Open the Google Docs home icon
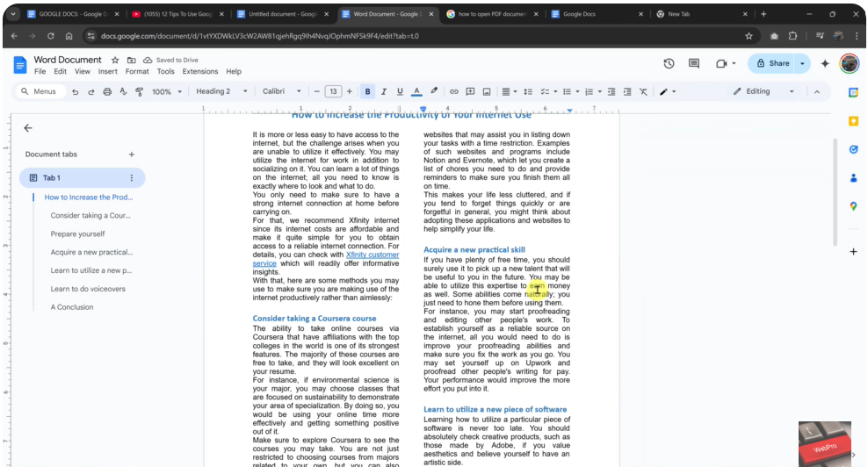The width and height of the screenshot is (868, 467). pyautogui.click(x=20, y=65)
